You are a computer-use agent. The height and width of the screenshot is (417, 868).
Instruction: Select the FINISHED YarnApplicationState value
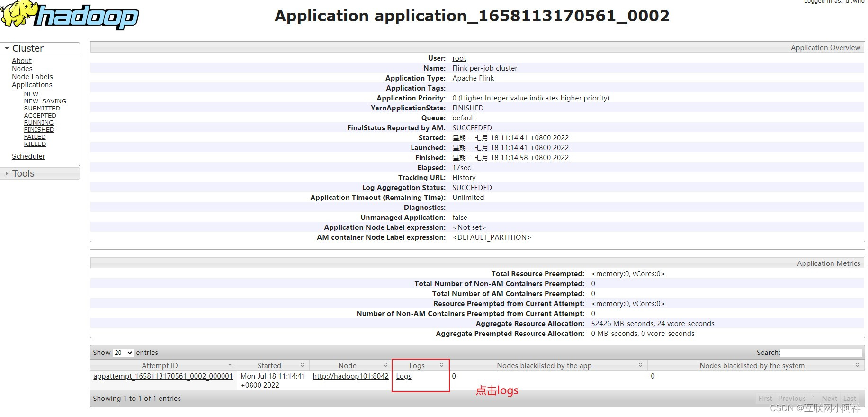click(x=468, y=108)
